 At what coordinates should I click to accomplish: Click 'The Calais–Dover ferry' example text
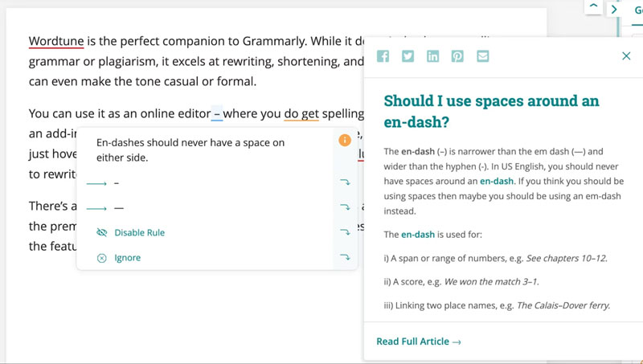(563, 305)
